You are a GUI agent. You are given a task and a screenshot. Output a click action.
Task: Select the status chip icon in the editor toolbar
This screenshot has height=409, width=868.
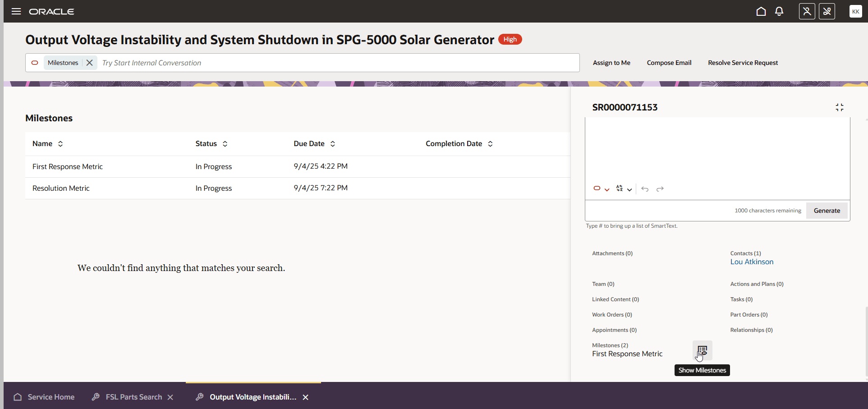pyautogui.click(x=597, y=188)
